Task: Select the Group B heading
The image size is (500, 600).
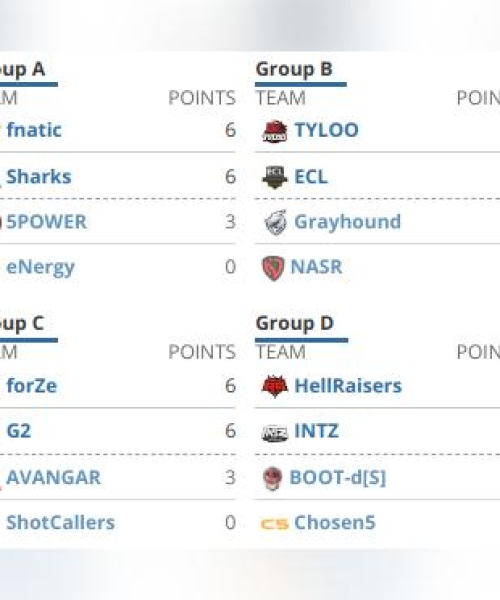Action: [x=294, y=70]
